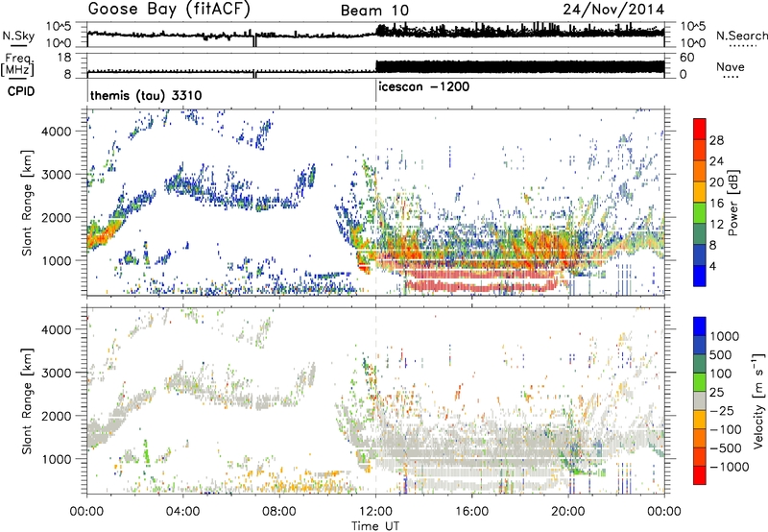Click the 'Slant Range [km]' label of the power panel

coord(27,203)
